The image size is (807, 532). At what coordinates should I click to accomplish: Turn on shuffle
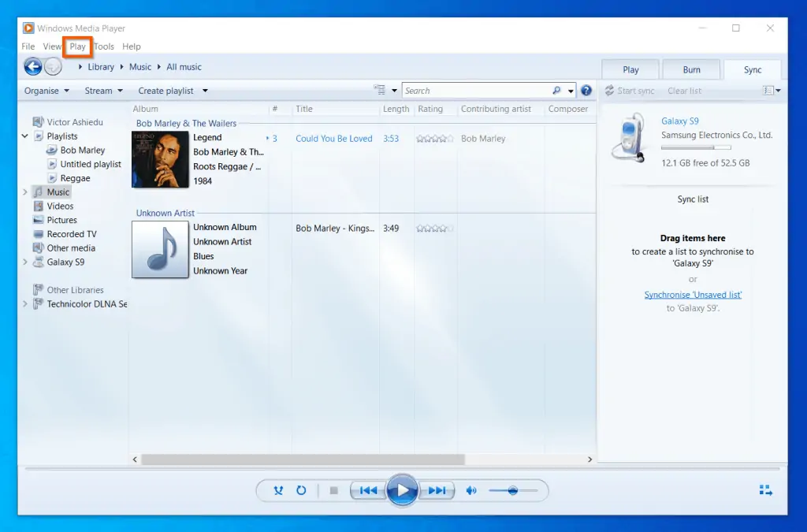coord(277,489)
